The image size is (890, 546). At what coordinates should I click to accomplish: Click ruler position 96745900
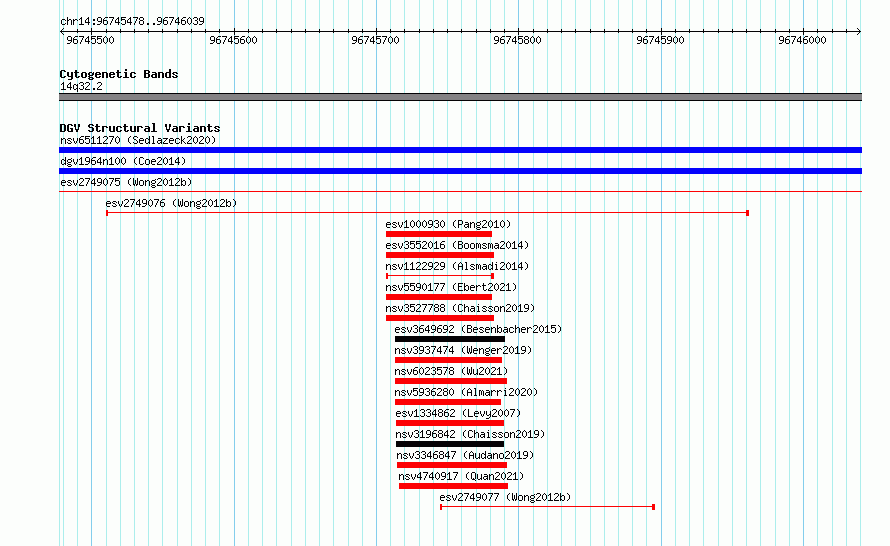tap(660, 40)
